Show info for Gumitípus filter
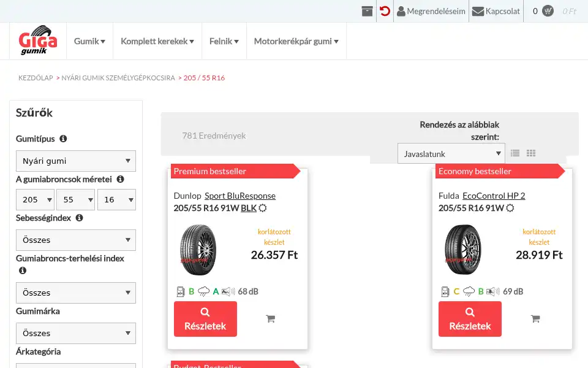588x368 pixels. tap(63, 139)
